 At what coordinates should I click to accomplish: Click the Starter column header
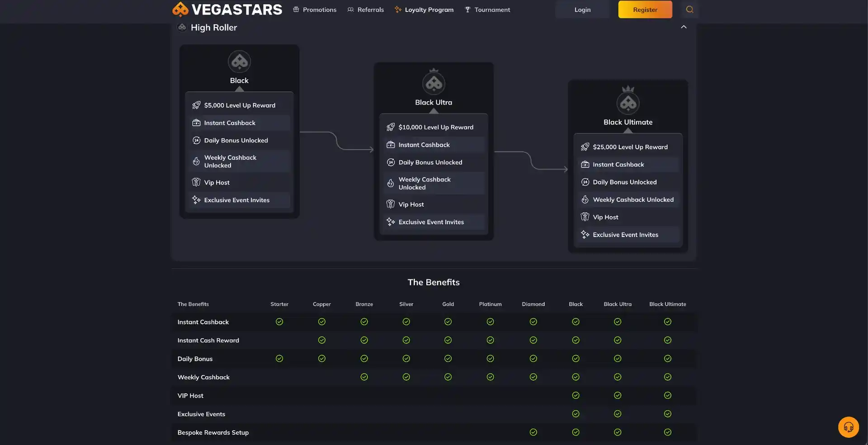[x=279, y=304]
